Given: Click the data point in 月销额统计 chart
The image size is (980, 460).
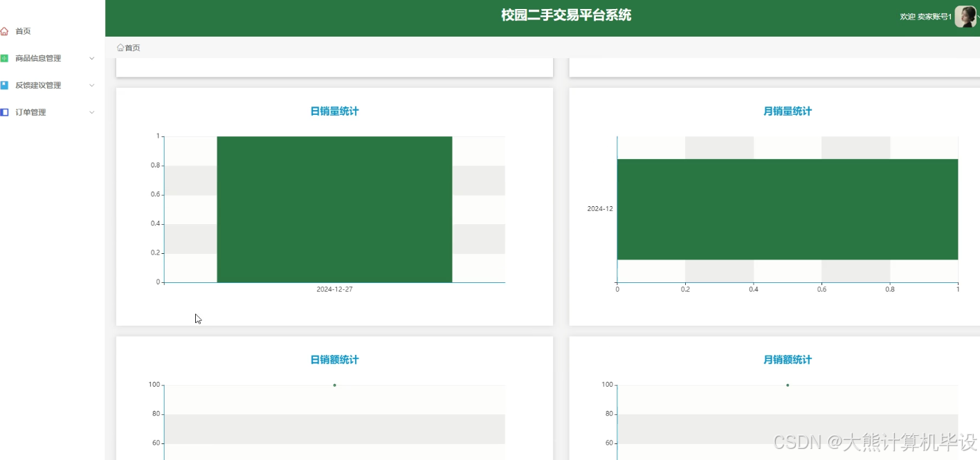Looking at the screenshot, I should pos(788,385).
